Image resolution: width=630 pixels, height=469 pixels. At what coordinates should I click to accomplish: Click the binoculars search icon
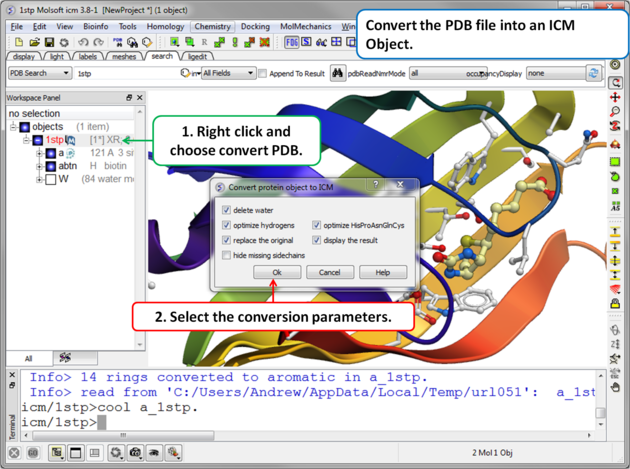[338, 73]
